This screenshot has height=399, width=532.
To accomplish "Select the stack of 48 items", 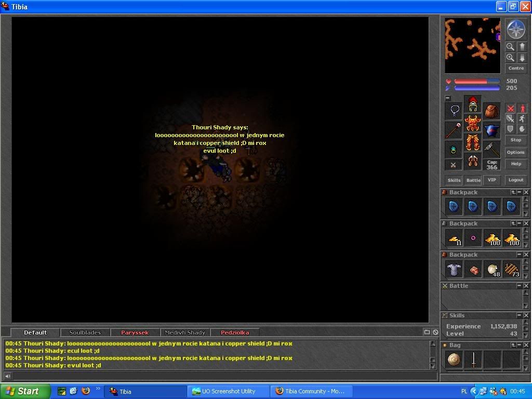I will click(x=493, y=270).
